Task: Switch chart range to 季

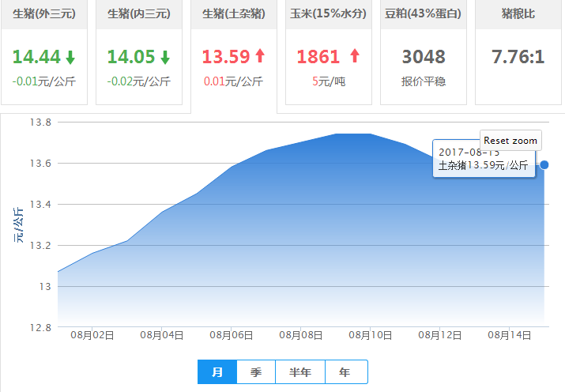Action: [256, 371]
